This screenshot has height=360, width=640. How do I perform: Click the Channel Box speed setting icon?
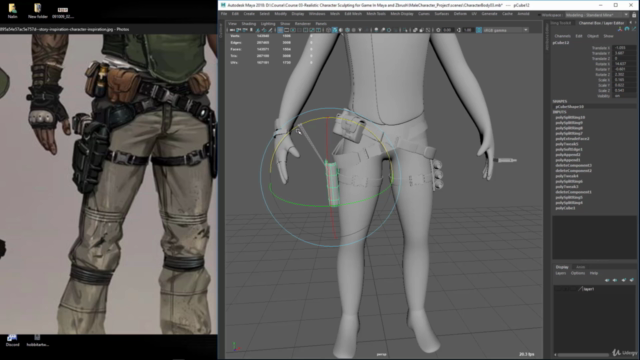[x=627, y=29]
